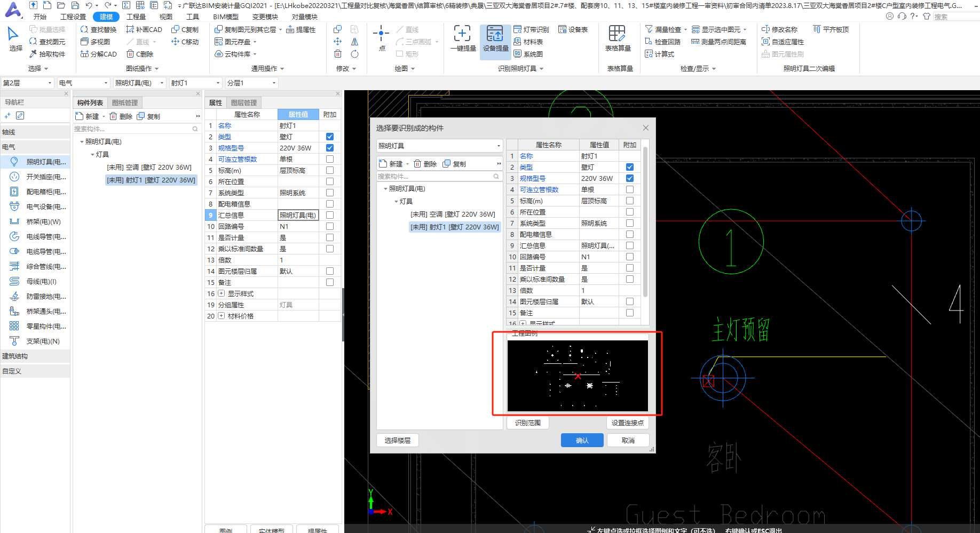Viewport: 980px width, 533px height.
Task: Select 防雷接地 in the navigation bar
Action: [35, 296]
